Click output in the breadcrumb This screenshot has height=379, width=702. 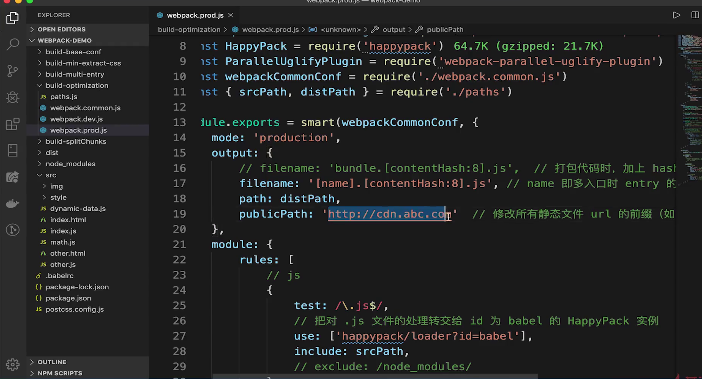pyautogui.click(x=394, y=30)
